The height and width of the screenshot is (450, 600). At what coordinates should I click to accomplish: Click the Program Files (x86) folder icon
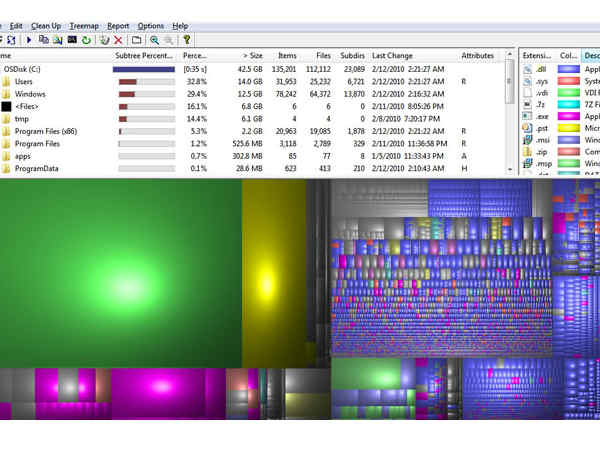click(x=6, y=131)
